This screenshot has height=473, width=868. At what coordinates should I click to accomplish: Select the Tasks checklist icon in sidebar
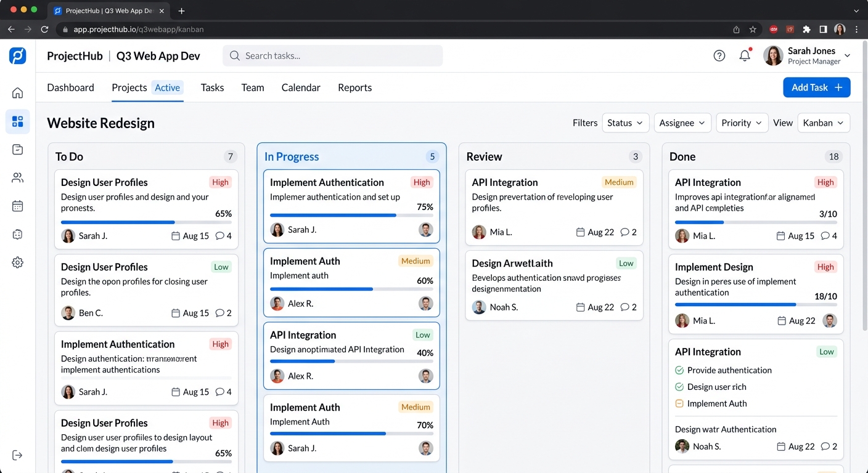(x=17, y=149)
